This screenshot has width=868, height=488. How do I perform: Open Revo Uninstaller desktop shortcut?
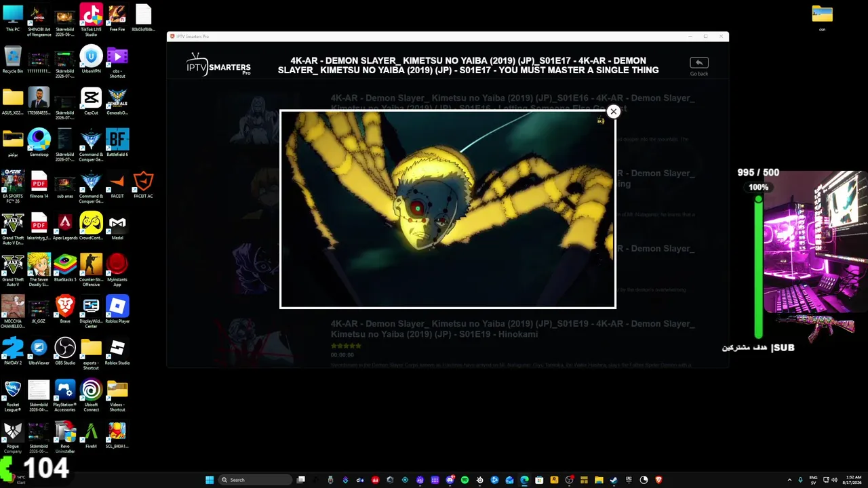(x=65, y=437)
